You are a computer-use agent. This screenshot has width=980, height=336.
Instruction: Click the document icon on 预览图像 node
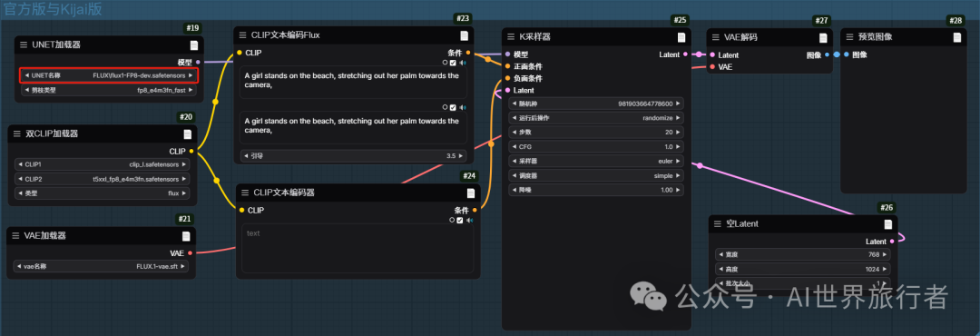click(957, 37)
